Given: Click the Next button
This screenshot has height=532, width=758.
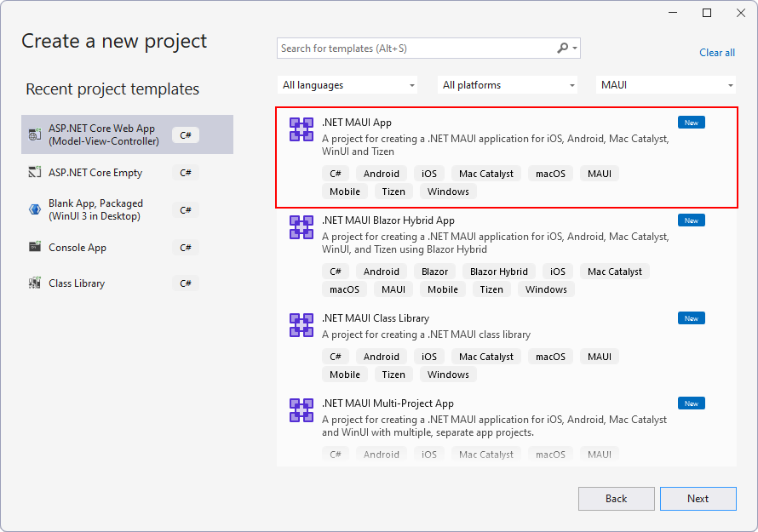Looking at the screenshot, I should click(698, 499).
